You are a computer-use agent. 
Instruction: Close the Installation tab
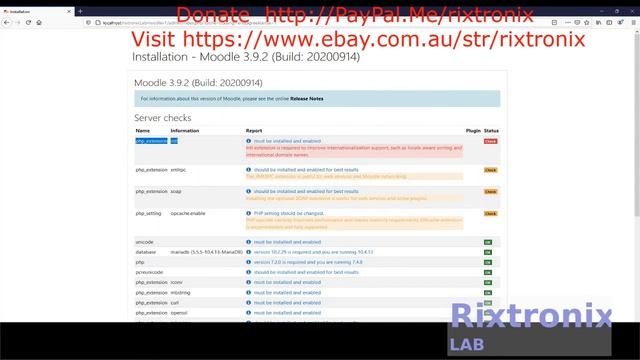(x=69, y=11)
